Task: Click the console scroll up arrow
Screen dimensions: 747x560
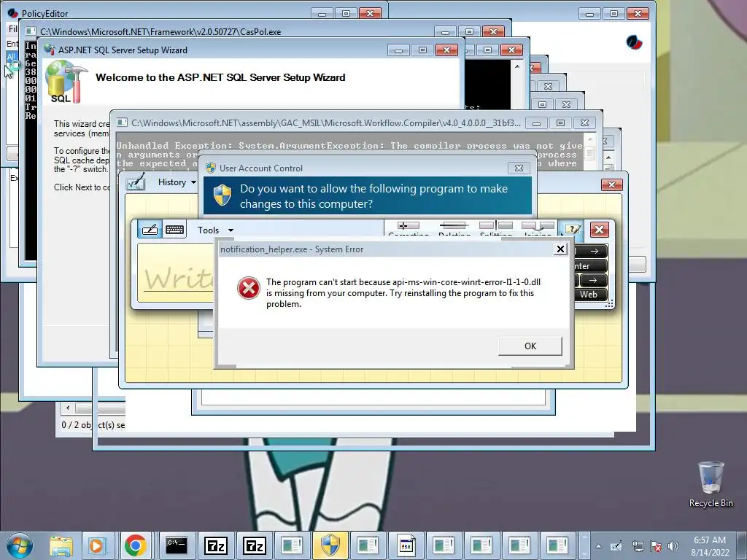Action: [x=517, y=66]
